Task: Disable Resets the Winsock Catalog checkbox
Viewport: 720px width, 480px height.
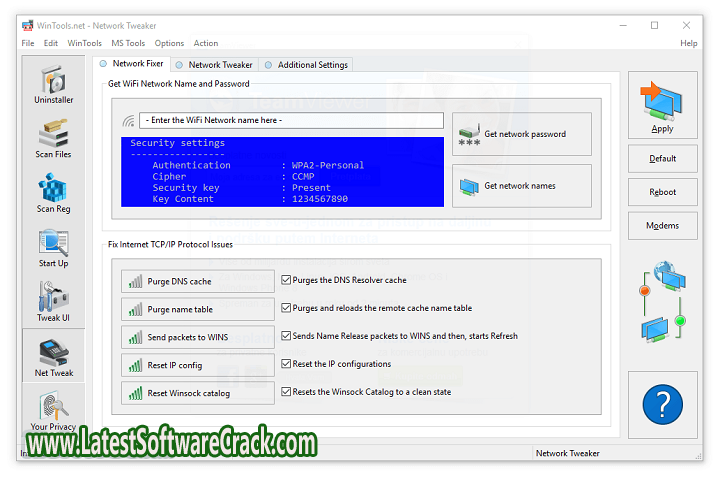Action: coord(286,392)
